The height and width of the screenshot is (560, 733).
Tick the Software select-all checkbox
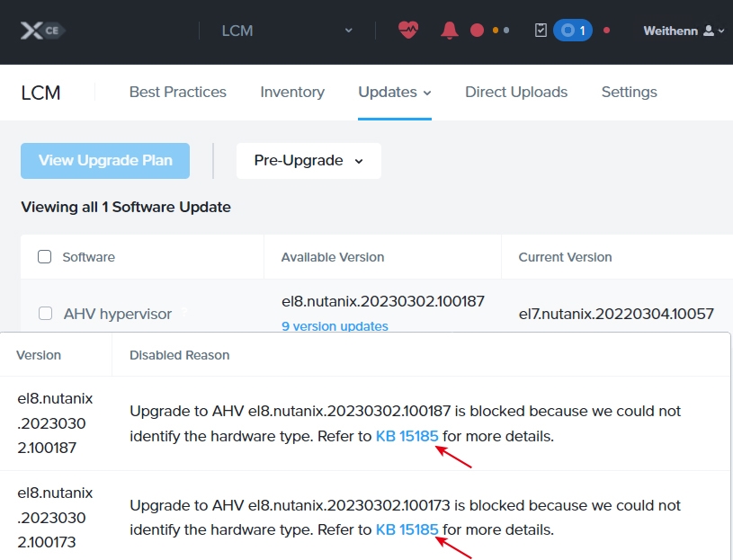pyautogui.click(x=44, y=256)
